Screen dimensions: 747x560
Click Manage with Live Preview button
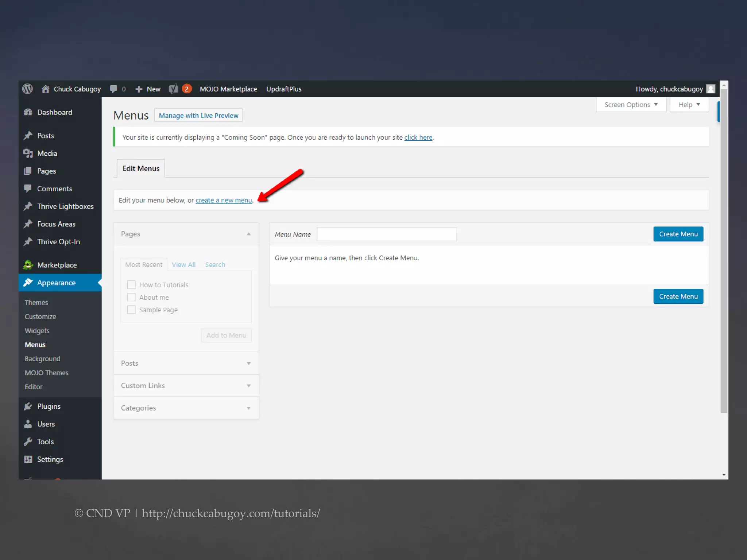click(198, 115)
